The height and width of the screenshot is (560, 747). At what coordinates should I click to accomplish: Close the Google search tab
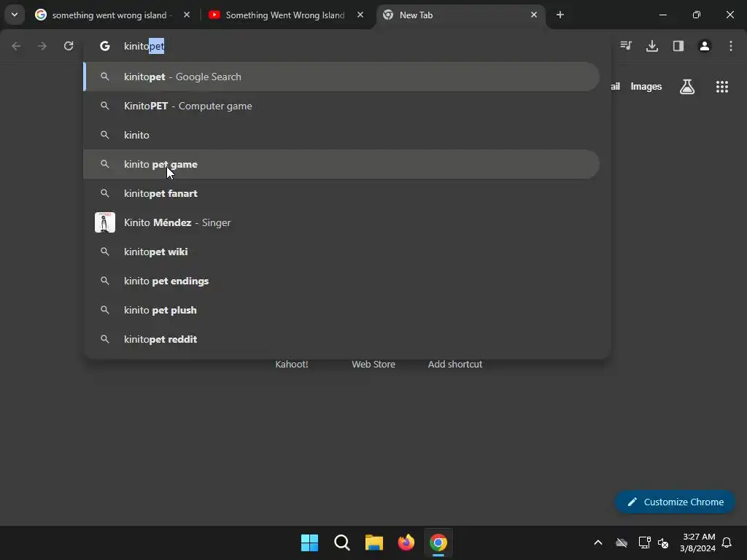(x=187, y=15)
